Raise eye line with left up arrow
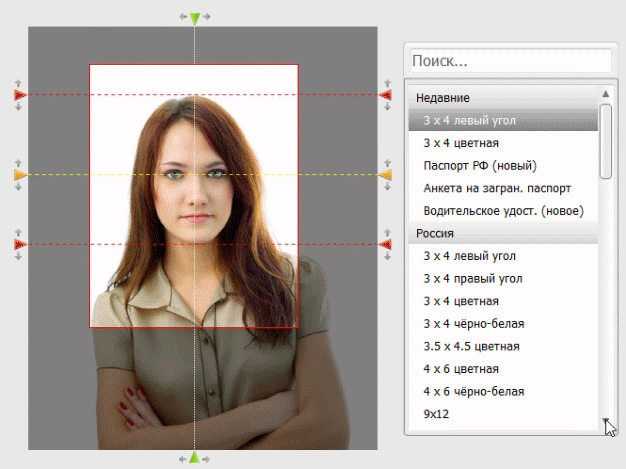 (x=18, y=163)
